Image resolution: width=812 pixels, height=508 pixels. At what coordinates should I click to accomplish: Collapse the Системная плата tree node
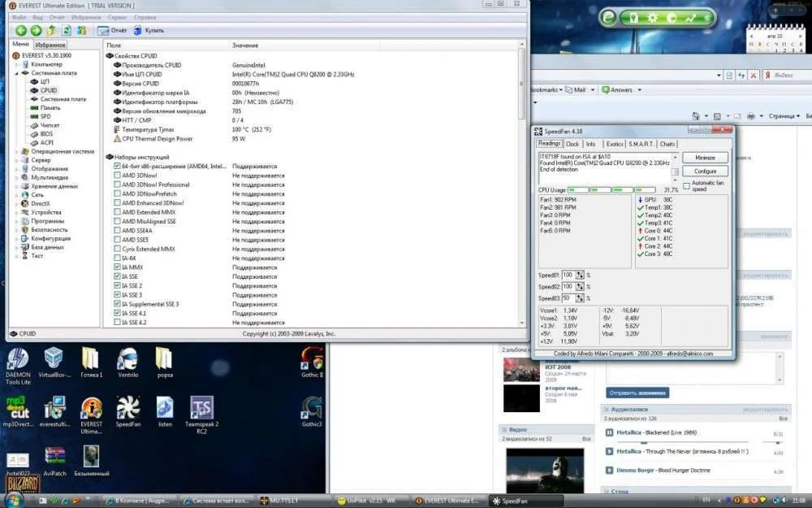tap(16, 73)
